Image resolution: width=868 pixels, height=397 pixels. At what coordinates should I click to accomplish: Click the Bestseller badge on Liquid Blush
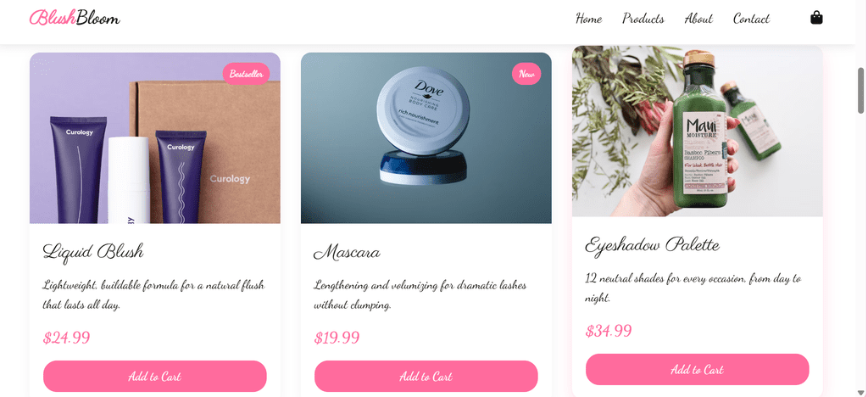click(247, 74)
